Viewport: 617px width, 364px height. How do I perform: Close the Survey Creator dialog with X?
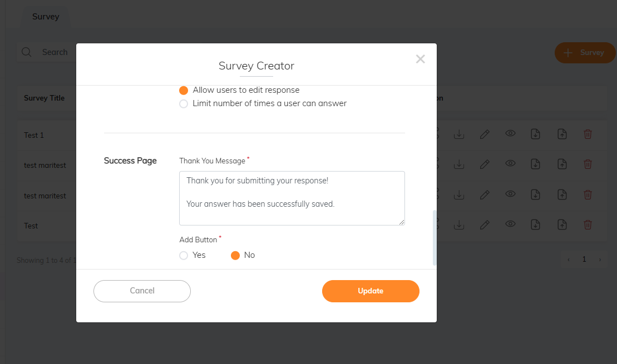coord(420,59)
